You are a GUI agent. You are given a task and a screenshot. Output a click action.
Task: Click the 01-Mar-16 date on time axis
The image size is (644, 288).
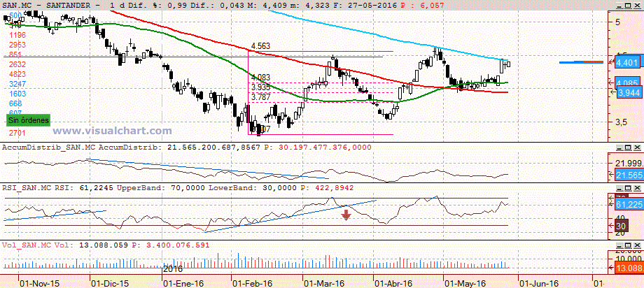[324, 284]
